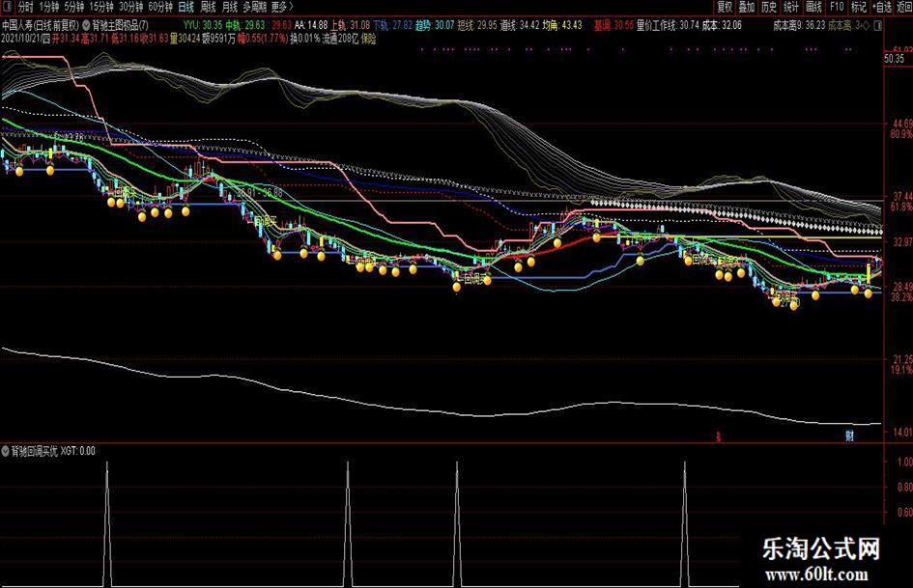Click the 成本离9: 36.23 value
913x588 pixels.
[x=799, y=26]
